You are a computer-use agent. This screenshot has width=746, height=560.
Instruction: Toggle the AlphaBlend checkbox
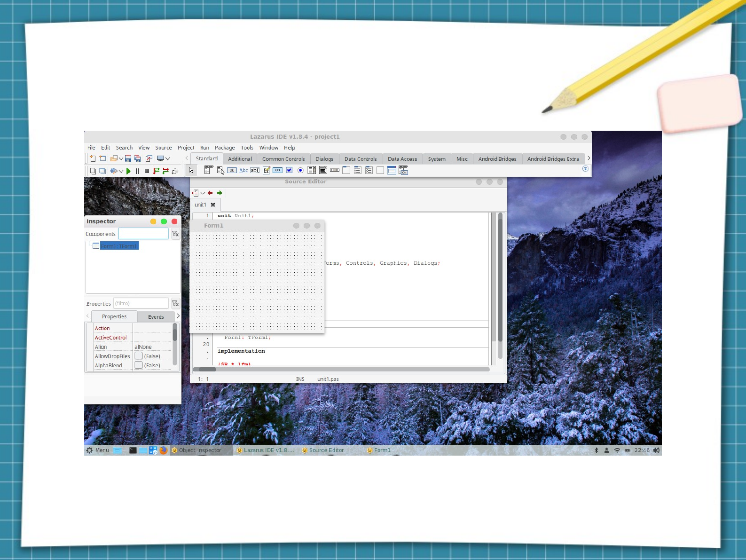pyautogui.click(x=139, y=365)
